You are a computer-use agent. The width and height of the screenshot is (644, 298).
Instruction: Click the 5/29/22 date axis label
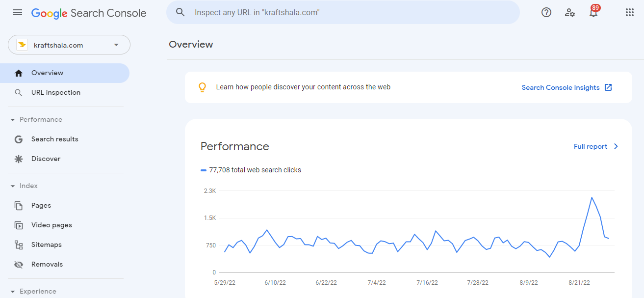pyautogui.click(x=225, y=283)
